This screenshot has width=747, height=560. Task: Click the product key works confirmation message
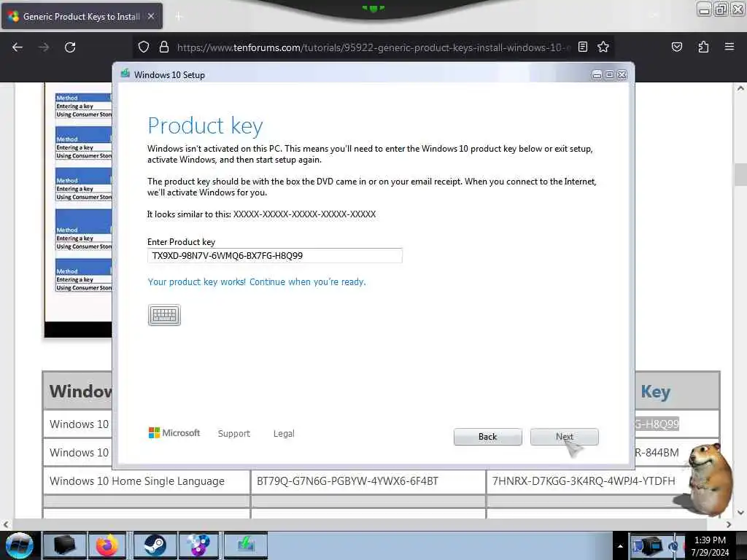point(257,282)
